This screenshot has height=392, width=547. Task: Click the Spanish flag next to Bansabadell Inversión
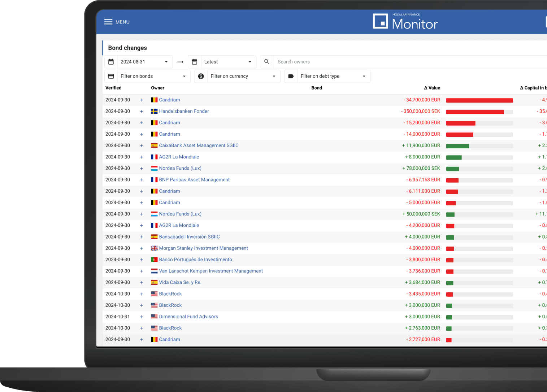coord(154,237)
